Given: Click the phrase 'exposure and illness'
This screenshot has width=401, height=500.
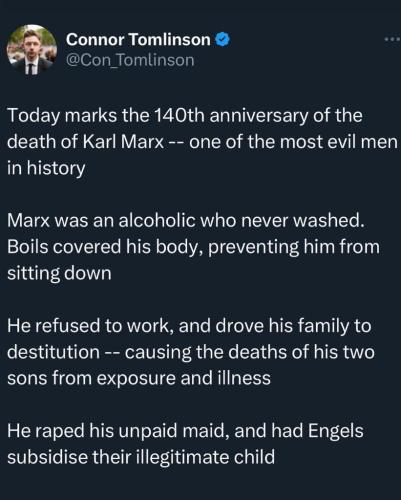Looking at the screenshot, I should point(184,379).
